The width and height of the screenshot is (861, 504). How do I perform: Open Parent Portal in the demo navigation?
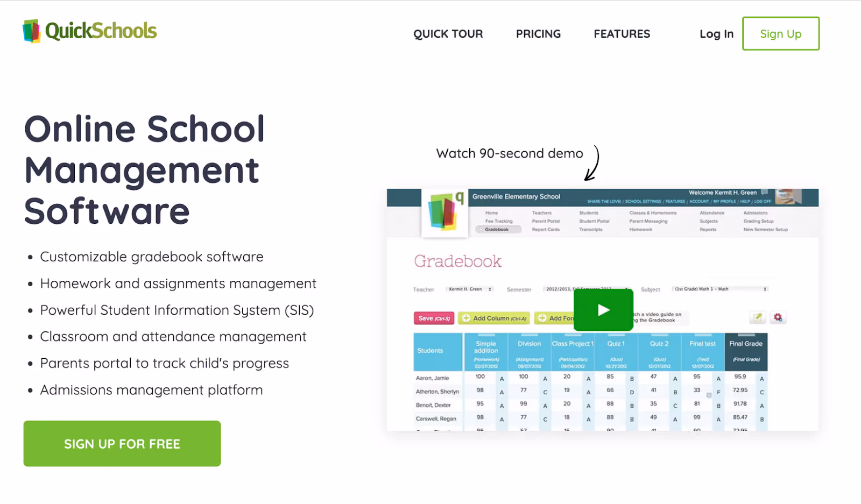(546, 221)
